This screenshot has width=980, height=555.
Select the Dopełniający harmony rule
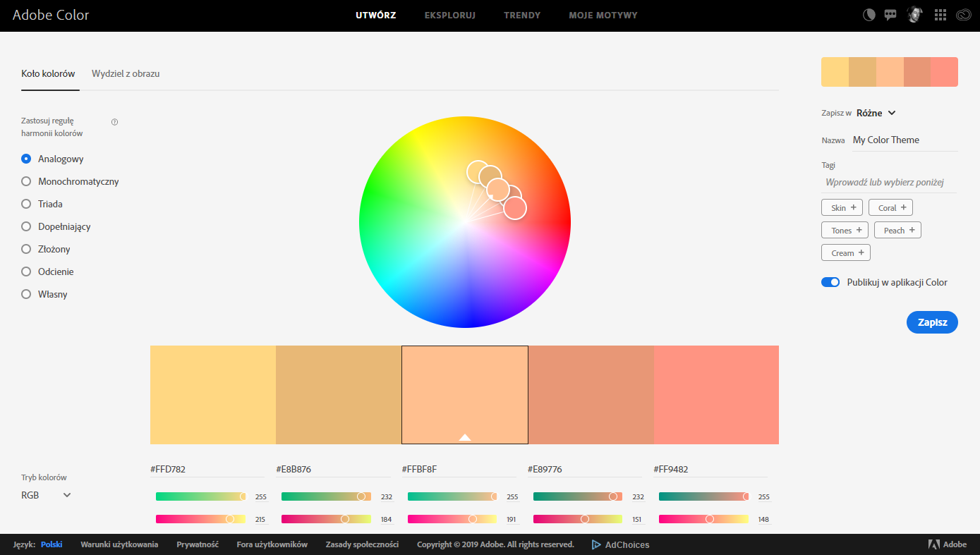26,226
